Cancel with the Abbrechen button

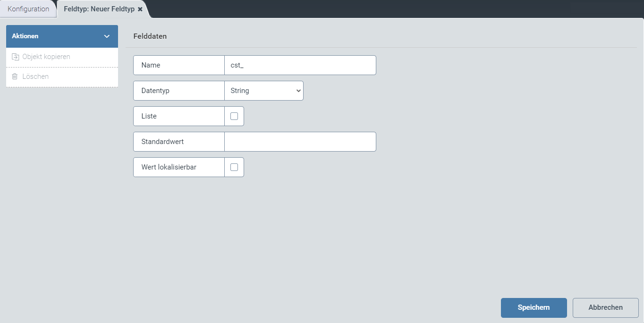pos(605,307)
